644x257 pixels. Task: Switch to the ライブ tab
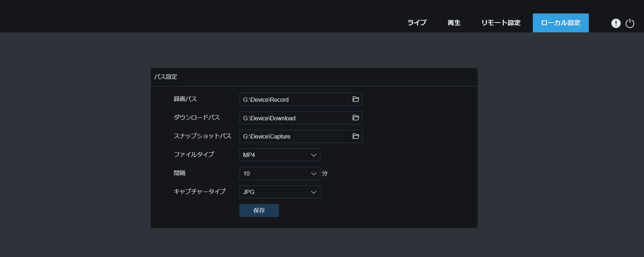coord(417,23)
